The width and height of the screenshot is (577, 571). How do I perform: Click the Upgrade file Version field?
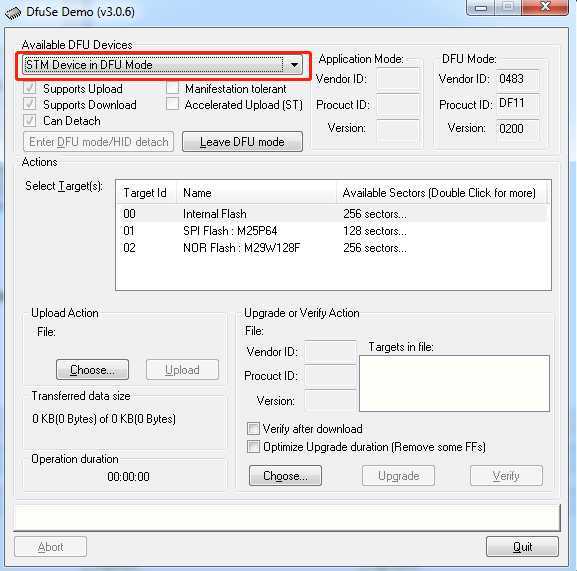pyautogui.click(x=330, y=400)
